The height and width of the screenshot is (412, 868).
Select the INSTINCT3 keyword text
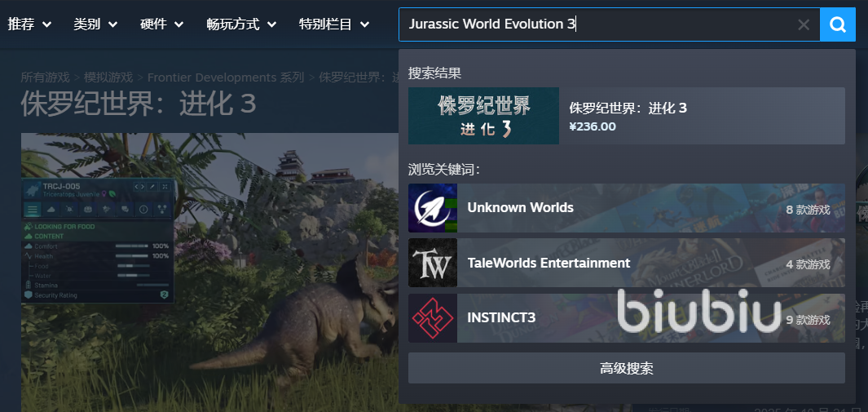(x=501, y=318)
